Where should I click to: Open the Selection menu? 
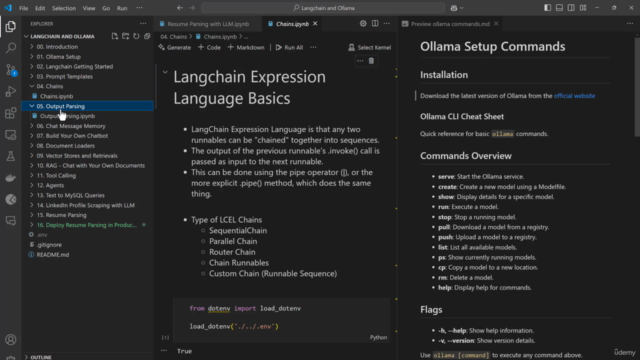point(64,8)
